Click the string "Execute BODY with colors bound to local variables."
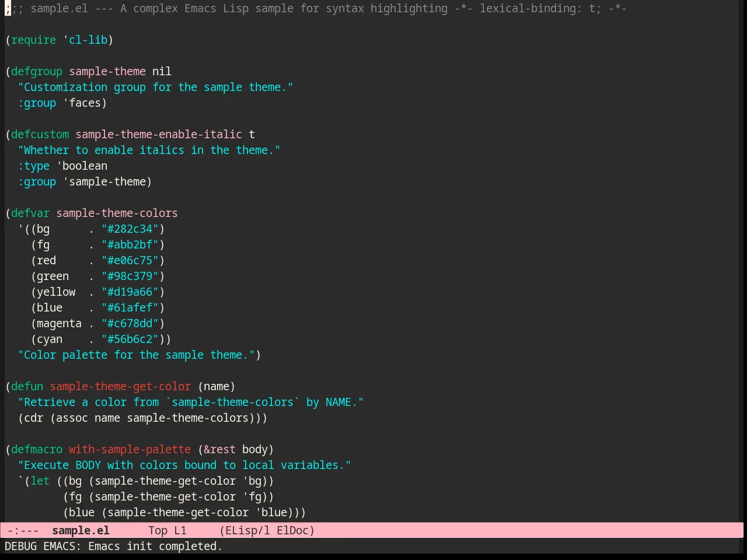The image size is (747, 560). point(184,465)
